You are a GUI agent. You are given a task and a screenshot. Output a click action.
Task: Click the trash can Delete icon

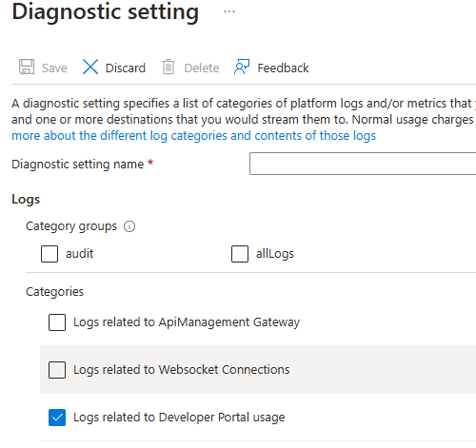pos(169,67)
